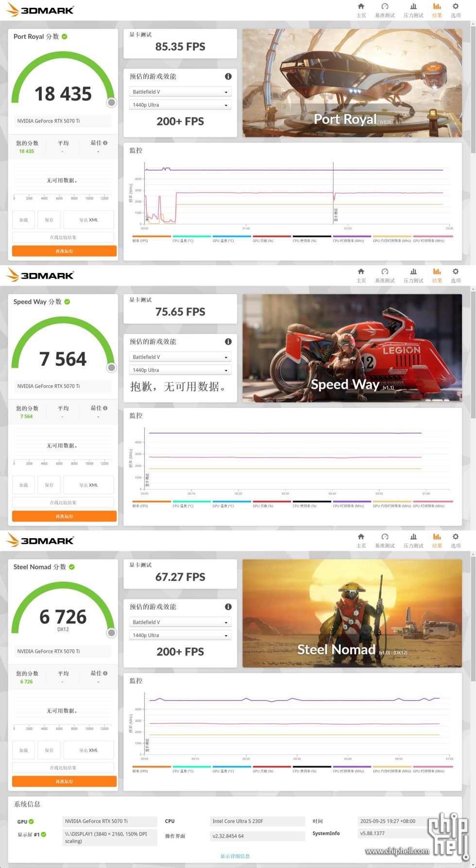Click info icon beside 预估的游戏效能 in Speed Way panel
Viewport: 476px width, 868px height.
click(228, 341)
